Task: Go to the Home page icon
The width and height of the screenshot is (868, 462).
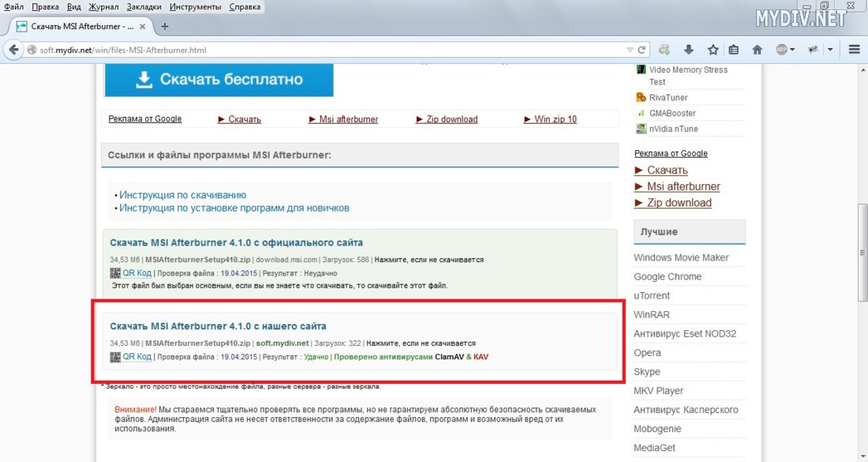Action: (758, 50)
